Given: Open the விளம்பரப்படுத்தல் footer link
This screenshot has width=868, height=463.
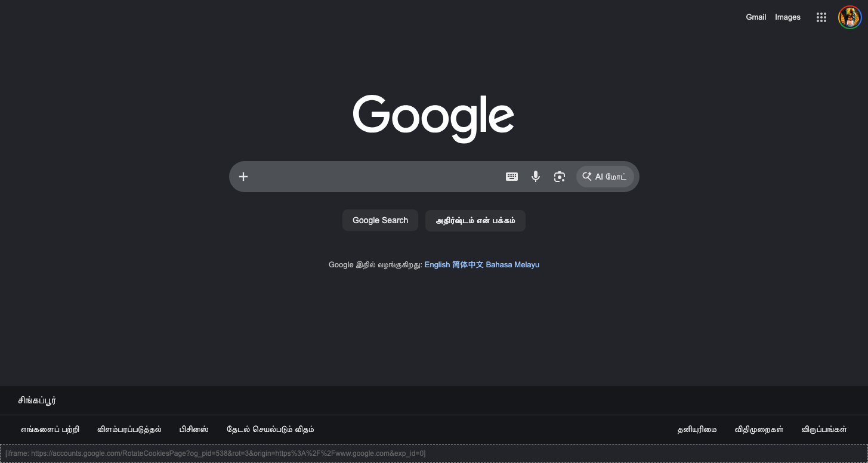Looking at the screenshot, I should [129, 430].
